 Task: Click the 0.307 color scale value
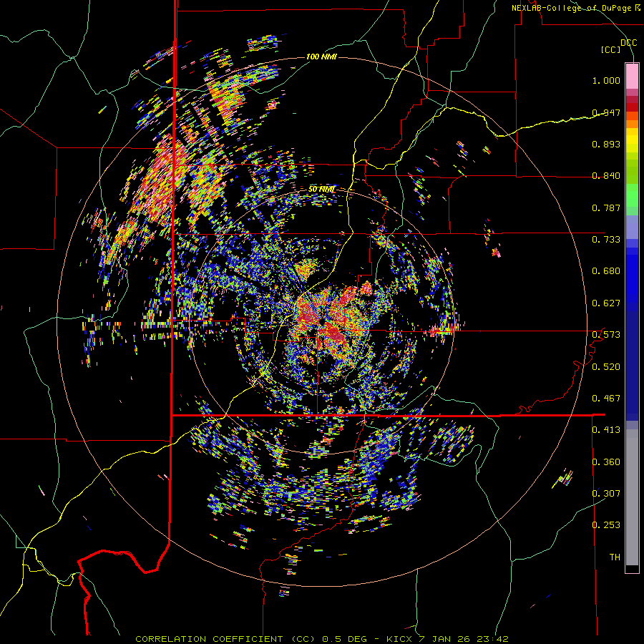tap(606, 494)
